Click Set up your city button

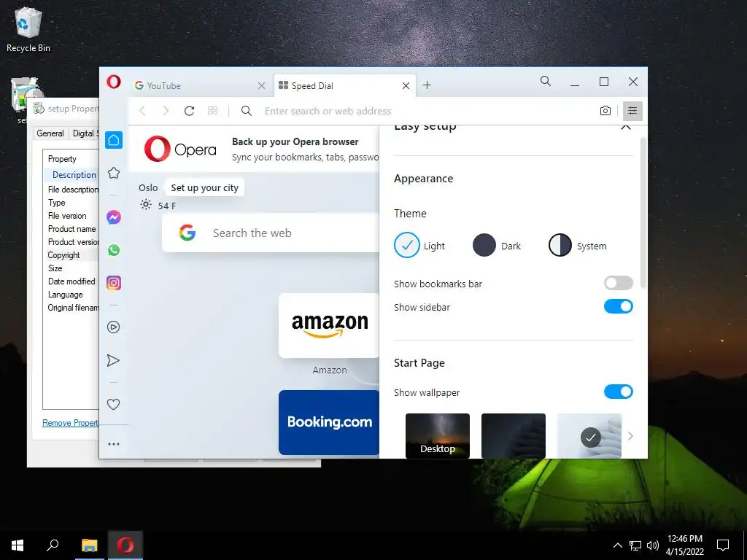point(204,187)
